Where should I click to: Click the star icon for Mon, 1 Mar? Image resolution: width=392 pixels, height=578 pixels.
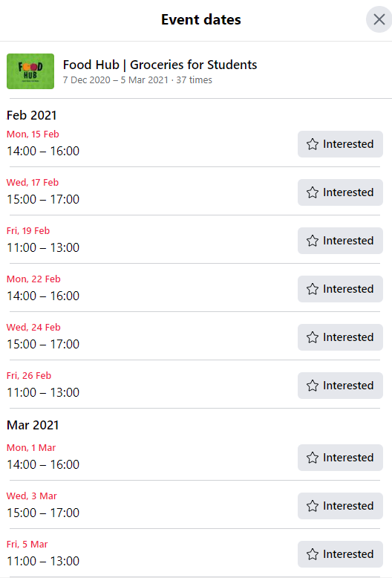(313, 458)
